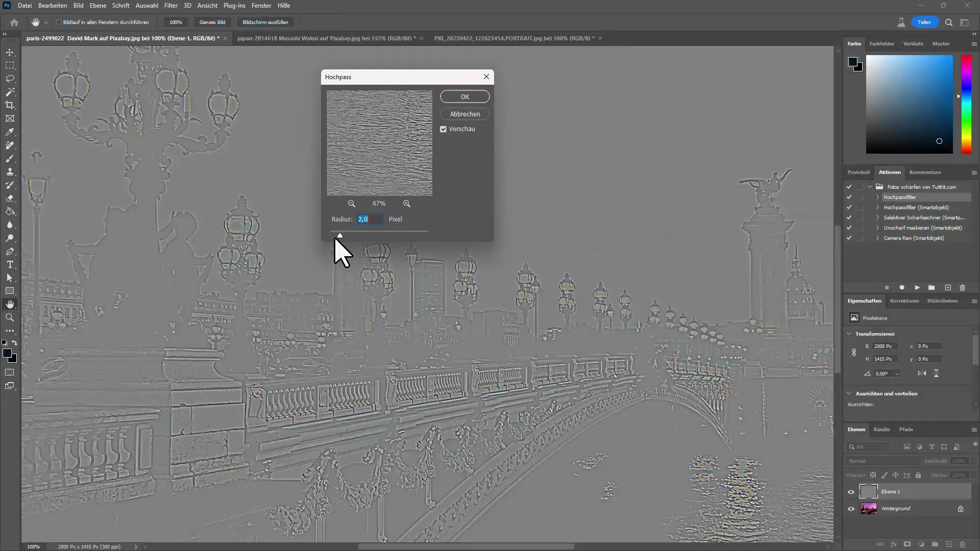Select the Dodge tool

[10, 238]
